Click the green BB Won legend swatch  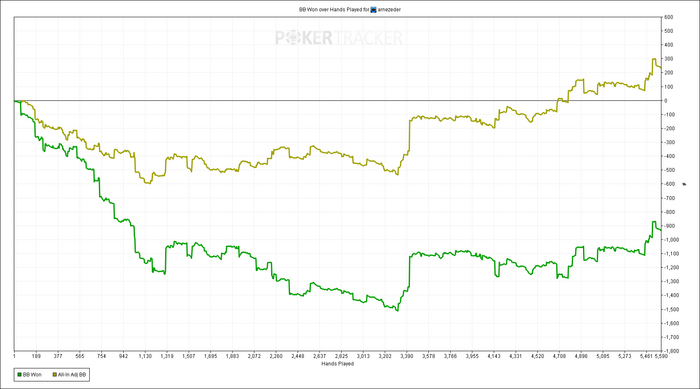click(19, 375)
